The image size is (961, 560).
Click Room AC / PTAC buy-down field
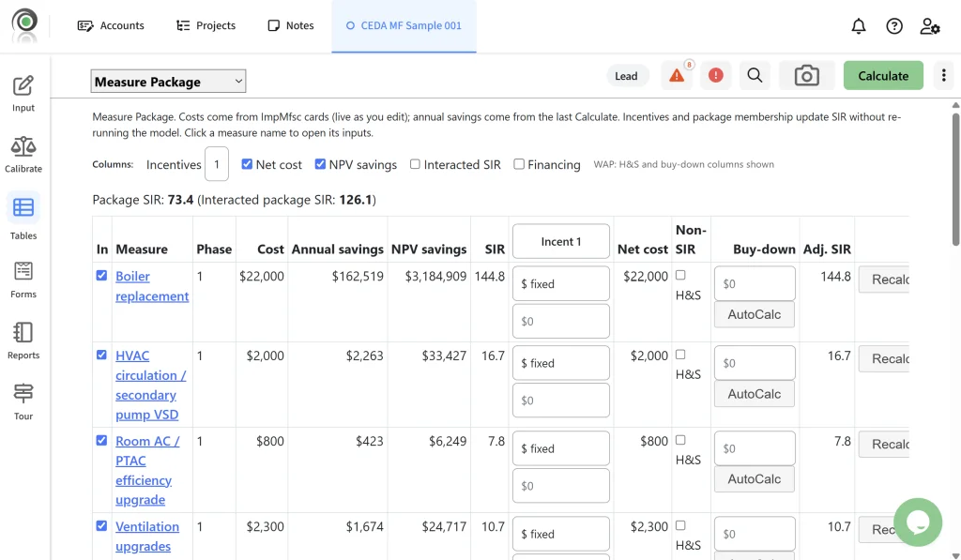point(755,447)
